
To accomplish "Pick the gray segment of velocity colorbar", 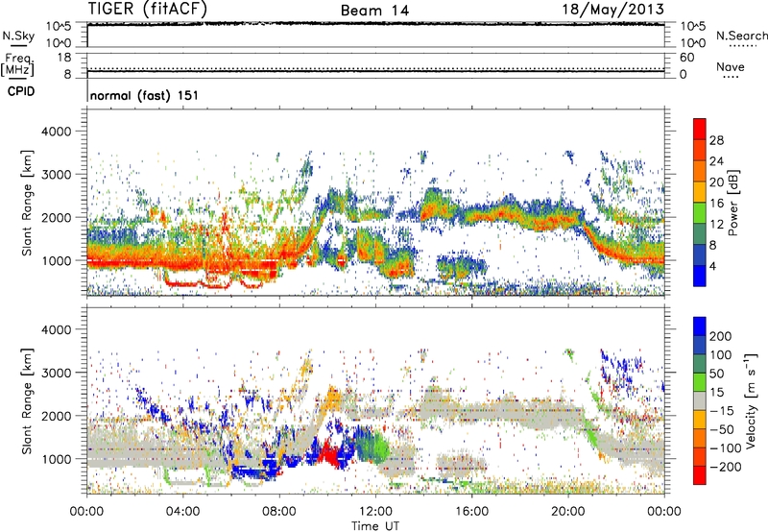I will tap(700, 400).
